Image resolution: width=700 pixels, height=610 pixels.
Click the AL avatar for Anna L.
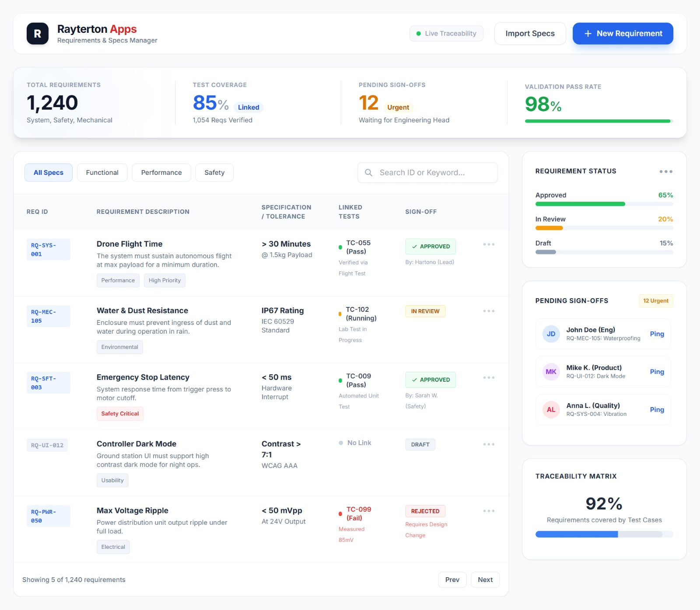point(551,410)
